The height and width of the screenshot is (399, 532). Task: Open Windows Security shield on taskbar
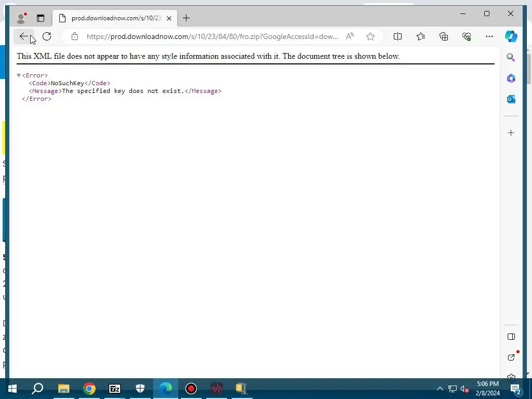pos(140,389)
